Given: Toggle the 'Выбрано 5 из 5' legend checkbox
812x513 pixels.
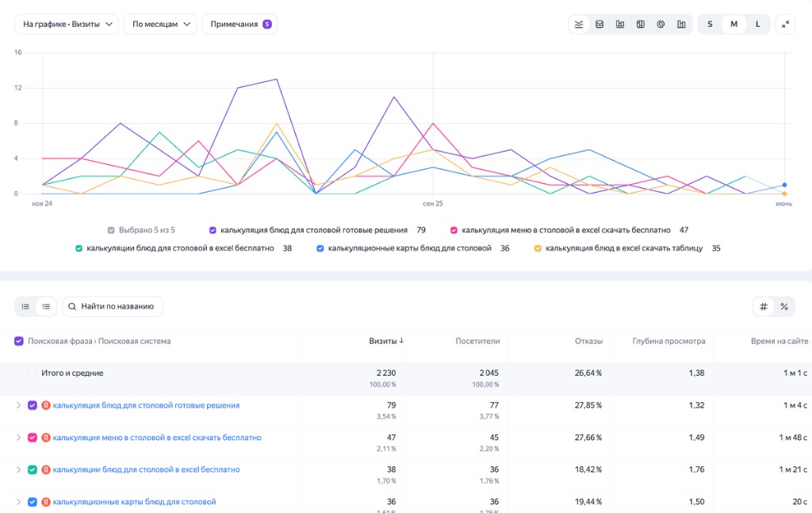Looking at the screenshot, I should click(x=111, y=231).
